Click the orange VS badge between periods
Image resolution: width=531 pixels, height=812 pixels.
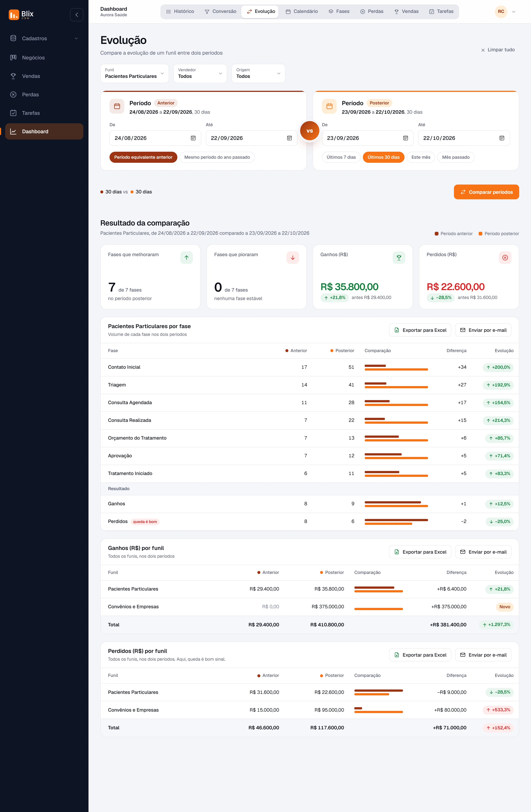click(309, 131)
